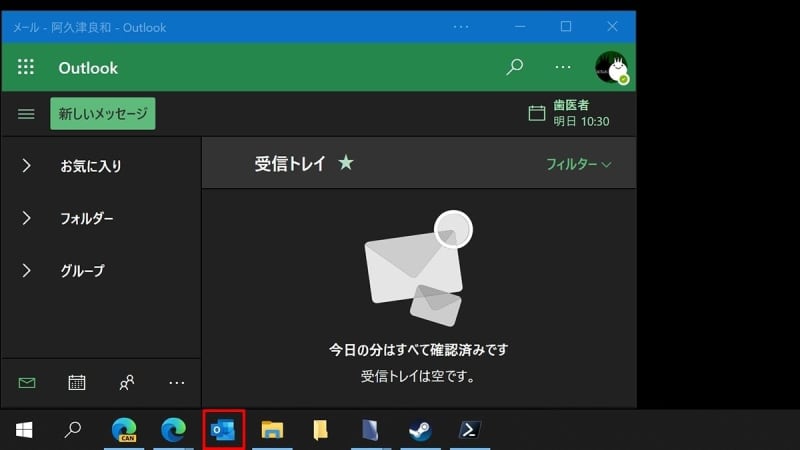The width and height of the screenshot is (800, 450).
Task: Expand the お気に入り section
Action: [26, 165]
